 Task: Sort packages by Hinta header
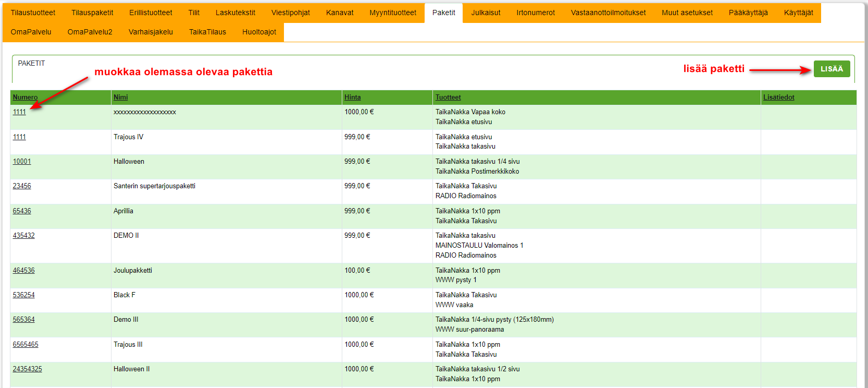point(352,98)
